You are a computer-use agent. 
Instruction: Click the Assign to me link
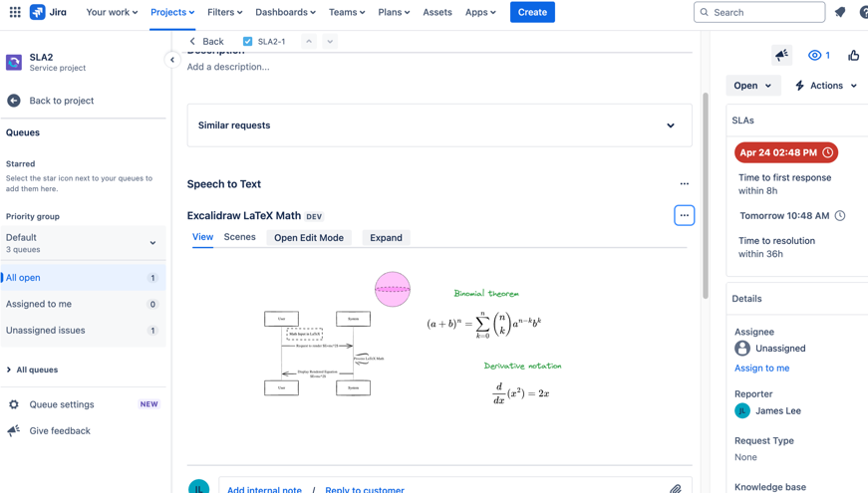[x=761, y=368]
